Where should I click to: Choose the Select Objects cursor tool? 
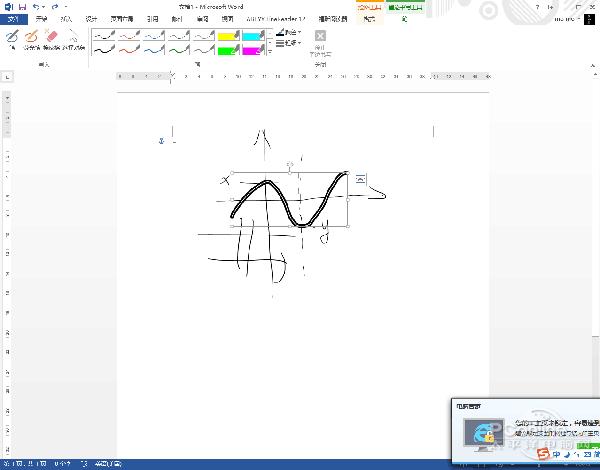pyautogui.click(x=73, y=40)
